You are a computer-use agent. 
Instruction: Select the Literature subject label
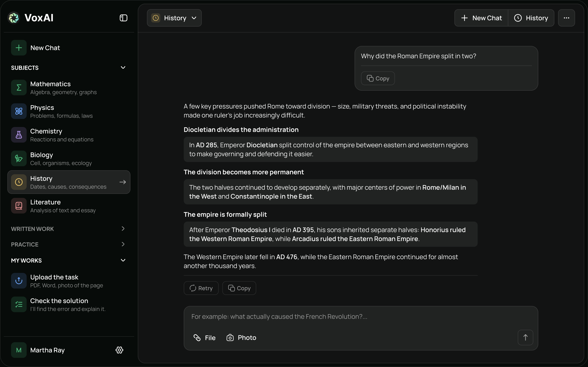point(45,202)
